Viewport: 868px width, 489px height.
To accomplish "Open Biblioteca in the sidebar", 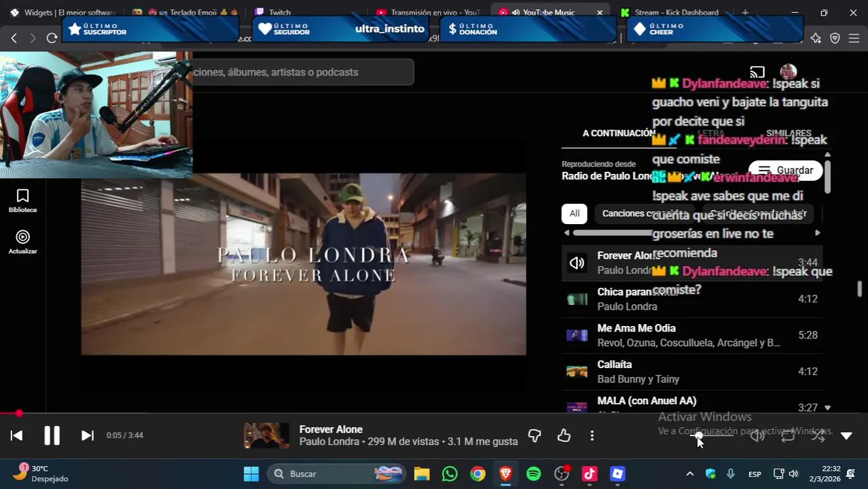I will (22, 201).
